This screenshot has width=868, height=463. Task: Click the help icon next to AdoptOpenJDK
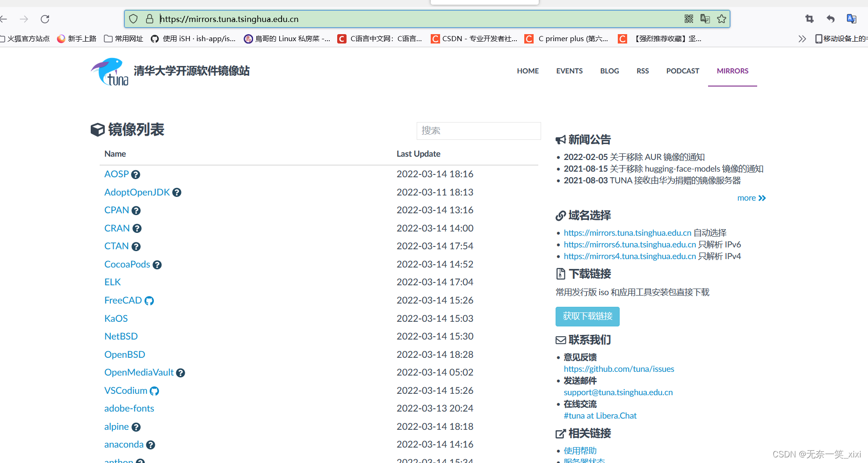pos(177,192)
